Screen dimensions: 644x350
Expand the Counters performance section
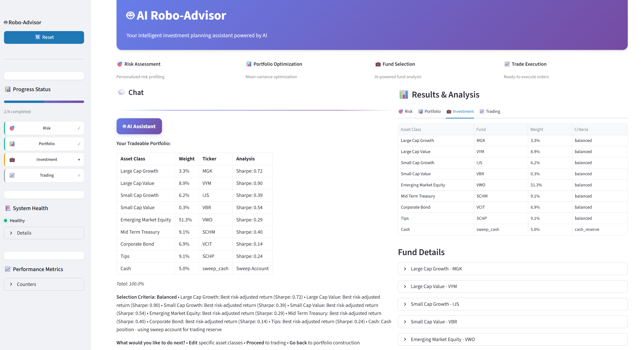click(44, 284)
